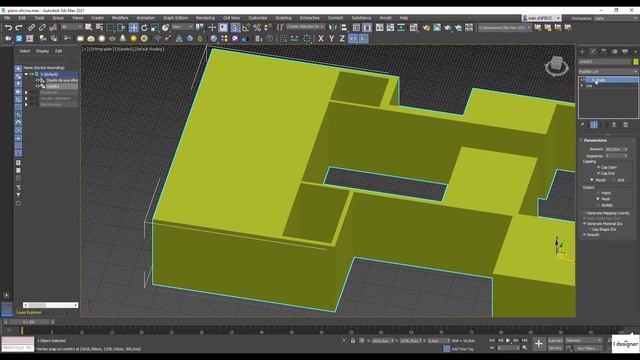Select the Select and Link chain icon
The height and width of the screenshot is (360, 640).
point(31,28)
